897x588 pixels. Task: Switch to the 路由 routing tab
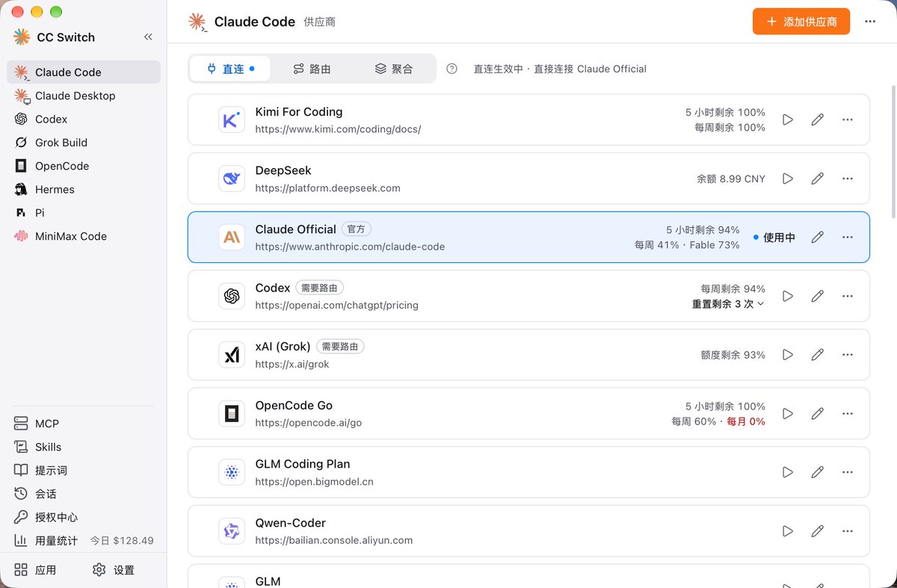point(312,69)
